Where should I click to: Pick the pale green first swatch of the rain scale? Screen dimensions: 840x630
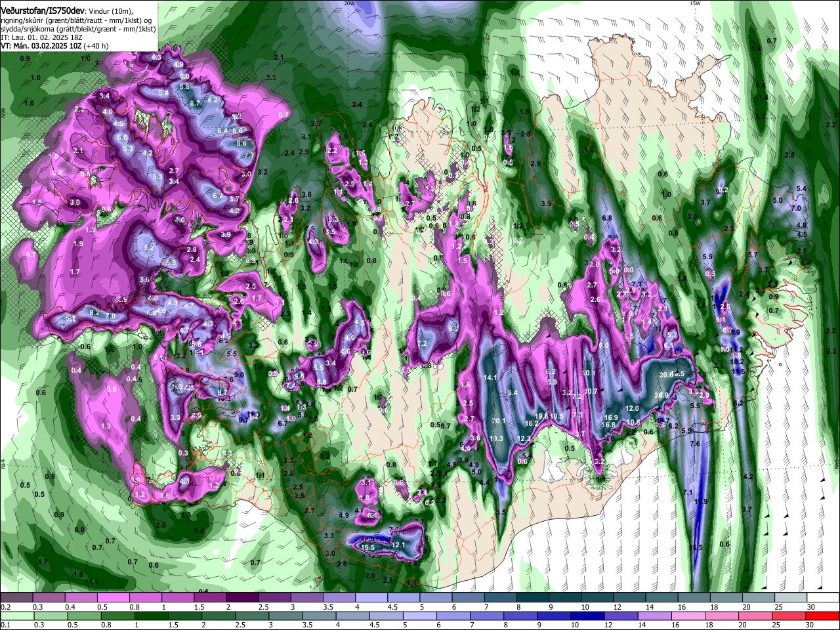point(17,616)
